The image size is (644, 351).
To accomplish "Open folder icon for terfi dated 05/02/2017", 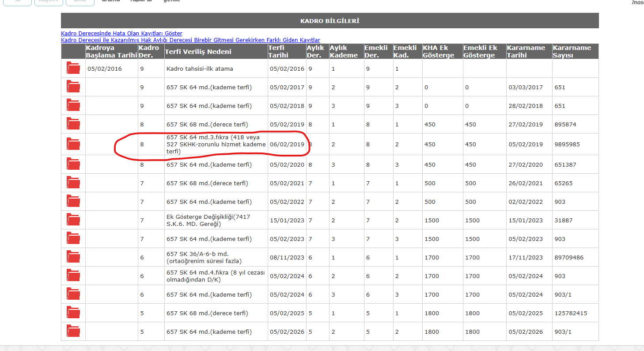I will pos(73,87).
